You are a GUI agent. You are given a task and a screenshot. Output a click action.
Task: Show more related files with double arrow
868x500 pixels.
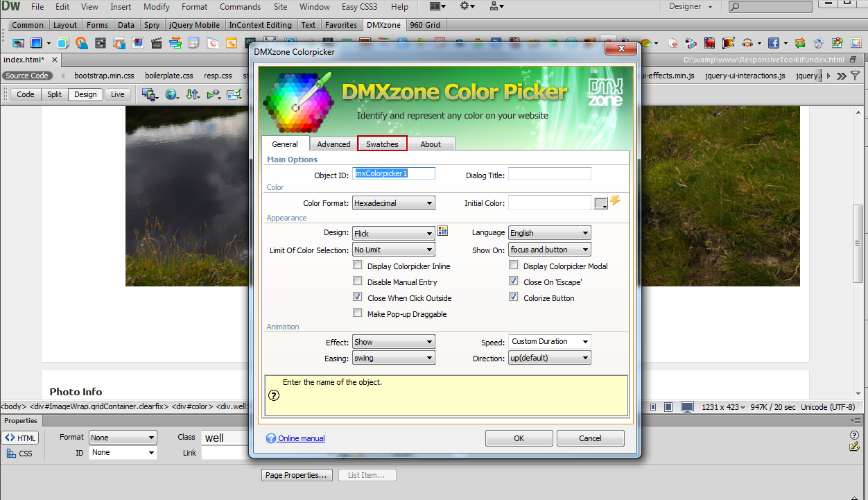[x=841, y=76]
